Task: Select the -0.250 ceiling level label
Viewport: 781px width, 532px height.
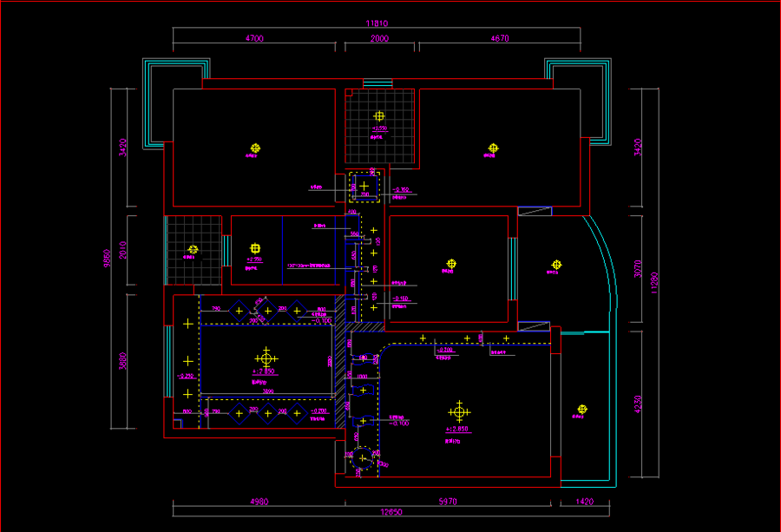Action: coord(186,376)
